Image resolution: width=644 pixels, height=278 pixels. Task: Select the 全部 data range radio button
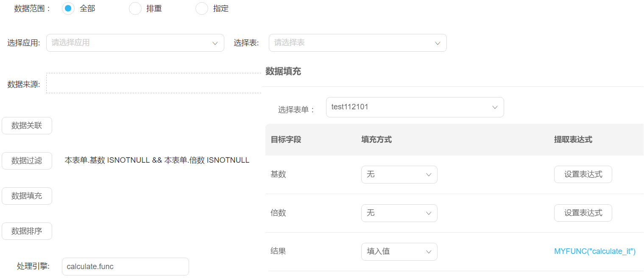(x=68, y=8)
